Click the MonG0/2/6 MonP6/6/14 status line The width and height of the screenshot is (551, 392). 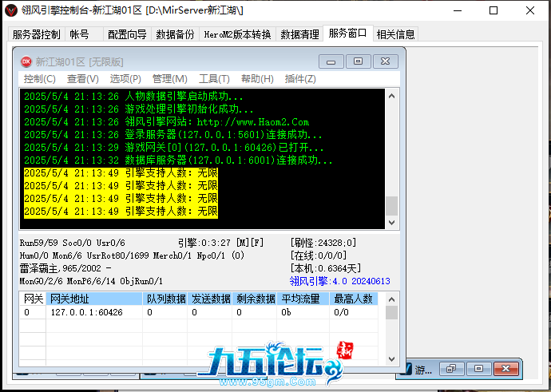(x=91, y=281)
